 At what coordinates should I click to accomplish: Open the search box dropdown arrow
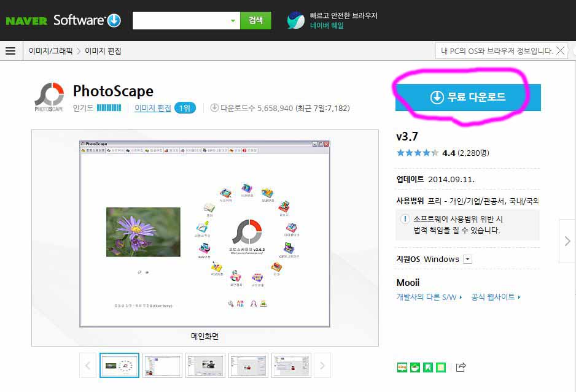(233, 21)
